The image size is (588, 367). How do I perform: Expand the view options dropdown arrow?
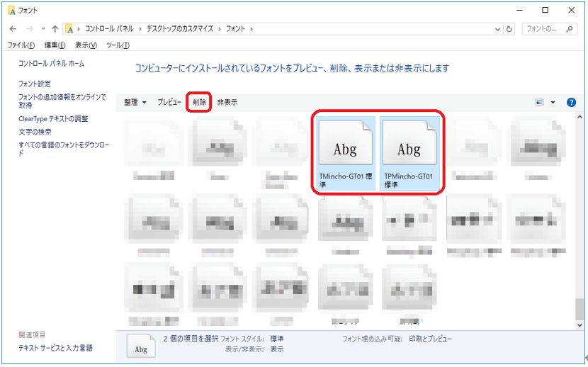(x=553, y=102)
